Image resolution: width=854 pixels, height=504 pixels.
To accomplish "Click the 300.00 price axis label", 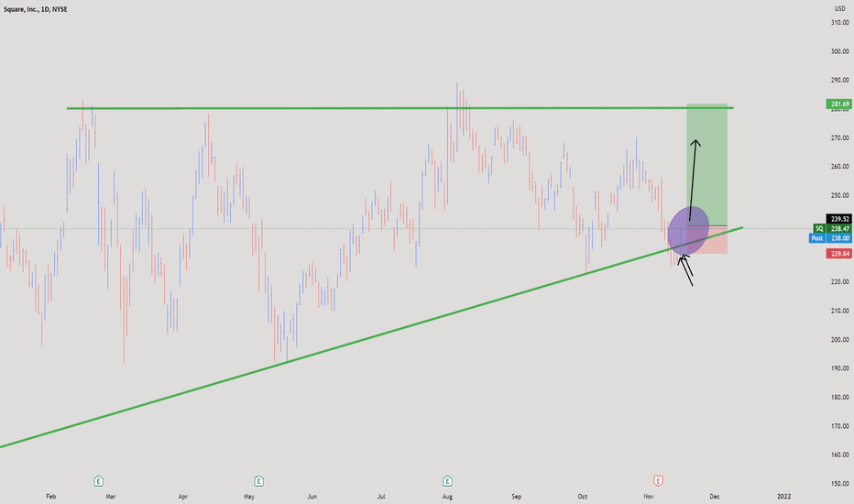I will tap(840, 51).
